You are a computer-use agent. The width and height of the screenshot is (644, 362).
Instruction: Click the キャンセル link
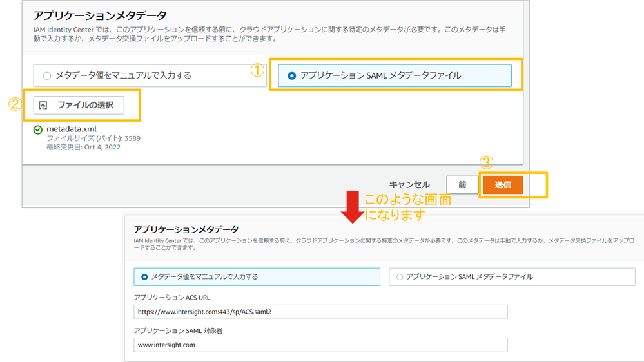pyautogui.click(x=409, y=185)
